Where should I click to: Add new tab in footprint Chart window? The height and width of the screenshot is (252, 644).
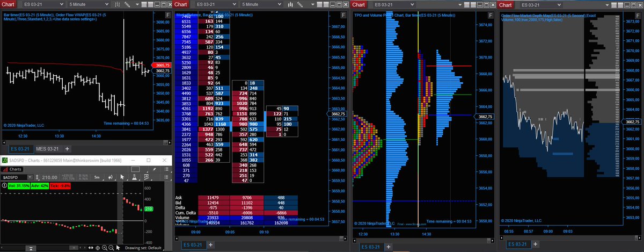pyautogui.click(x=211, y=244)
